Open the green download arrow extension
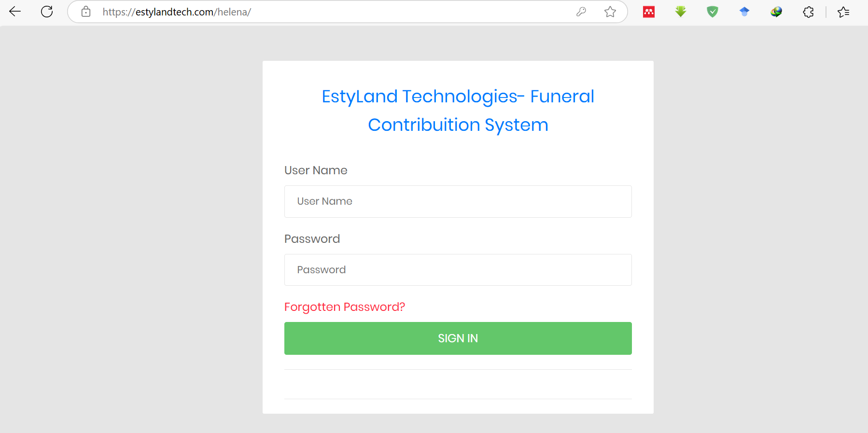Image resolution: width=868 pixels, height=433 pixels. coord(681,12)
